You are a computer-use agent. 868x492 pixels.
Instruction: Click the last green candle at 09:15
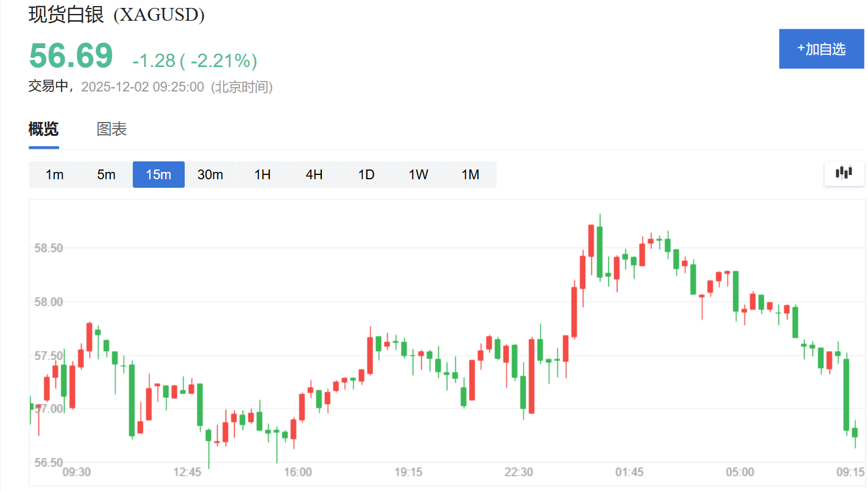point(855,432)
